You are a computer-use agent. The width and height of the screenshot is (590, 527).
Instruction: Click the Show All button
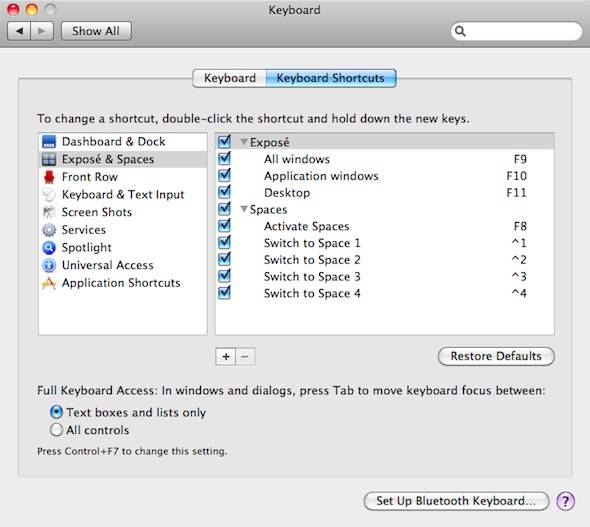(96, 31)
